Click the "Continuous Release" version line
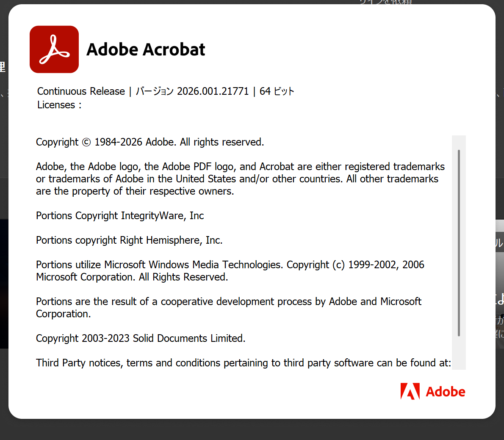 pos(166,91)
